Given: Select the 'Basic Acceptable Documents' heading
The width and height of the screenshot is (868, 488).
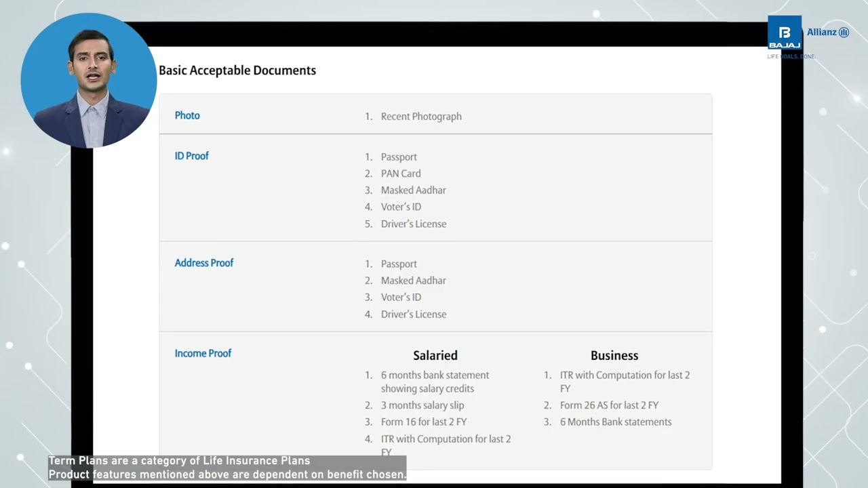Looking at the screenshot, I should [x=237, y=70].
